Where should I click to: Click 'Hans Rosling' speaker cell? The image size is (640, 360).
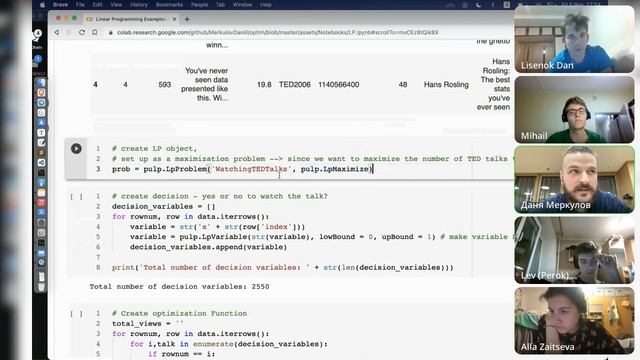[446, 84]
